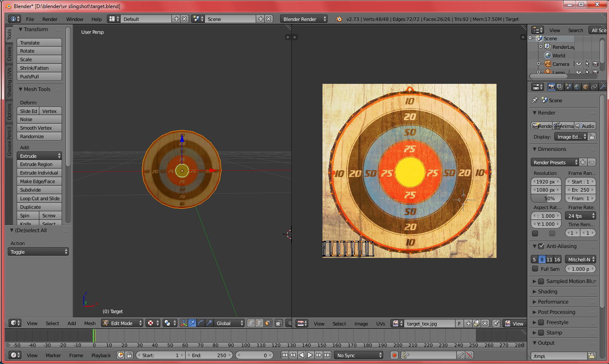Viewport: 609px width, 364px height.
Task: Enable the Full Sample checkbox
Action: [x=535, y=269]
